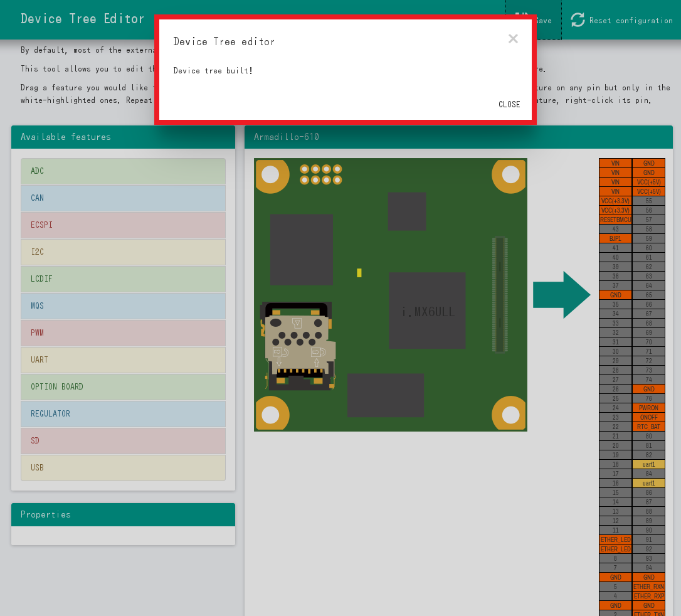Click pin 28
The image size is (681, 616).
(615, 371)
